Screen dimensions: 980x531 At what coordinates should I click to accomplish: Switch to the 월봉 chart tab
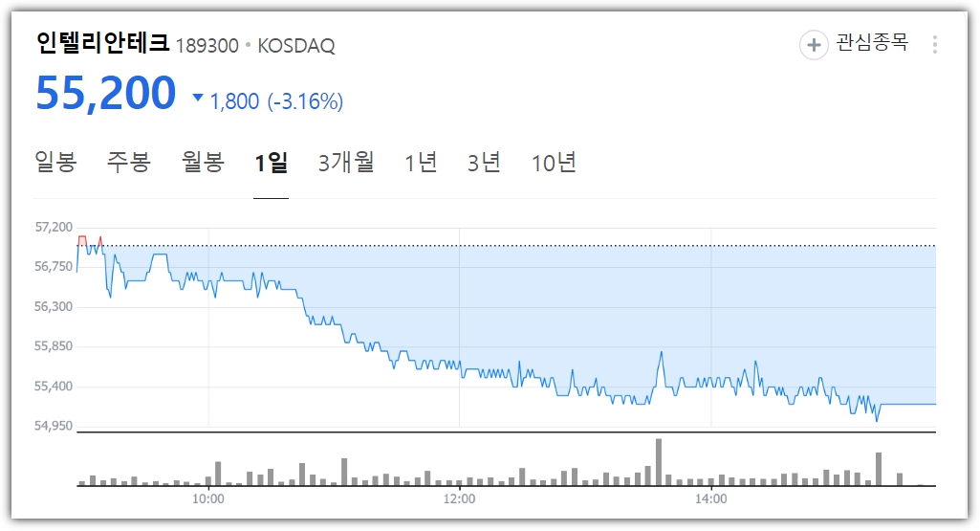pos(203,162)
